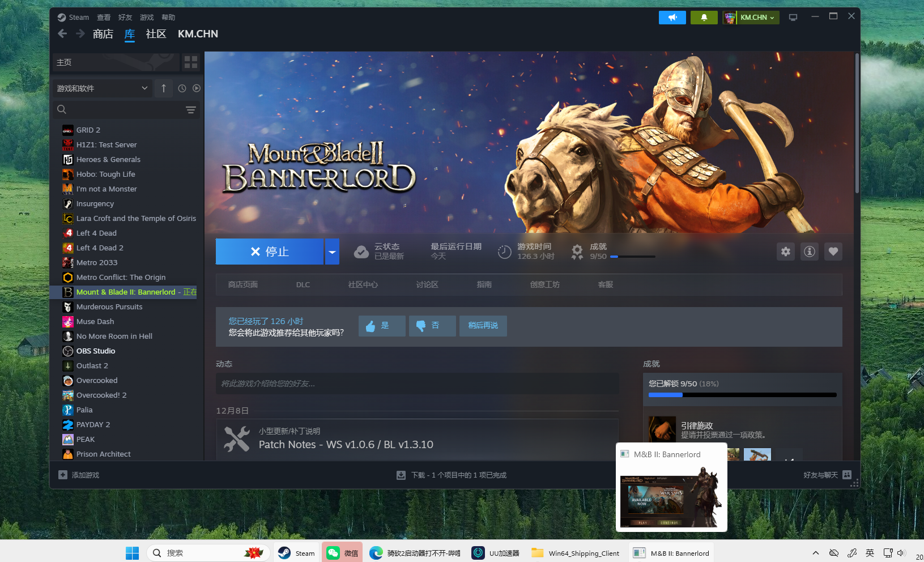
Task: Click the blue announcements megaphone in the title bar
Action: click(x=672, y=18)
